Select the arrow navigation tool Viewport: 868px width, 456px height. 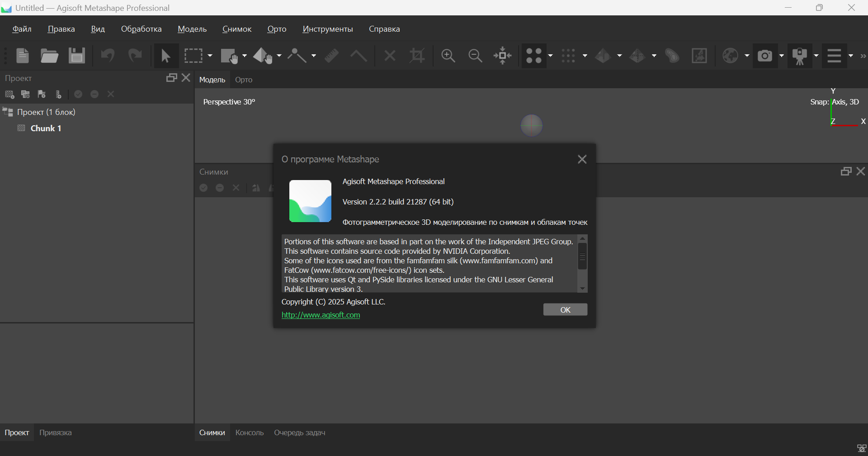coord(166,56)
